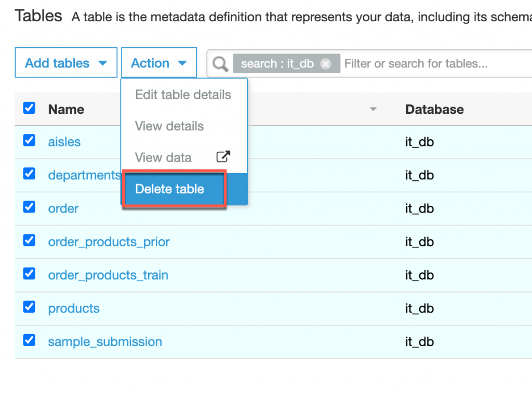This screenshot has width=532, height=396.
Task: Deselect the sample_submission table checkbox
Action: 29,340
